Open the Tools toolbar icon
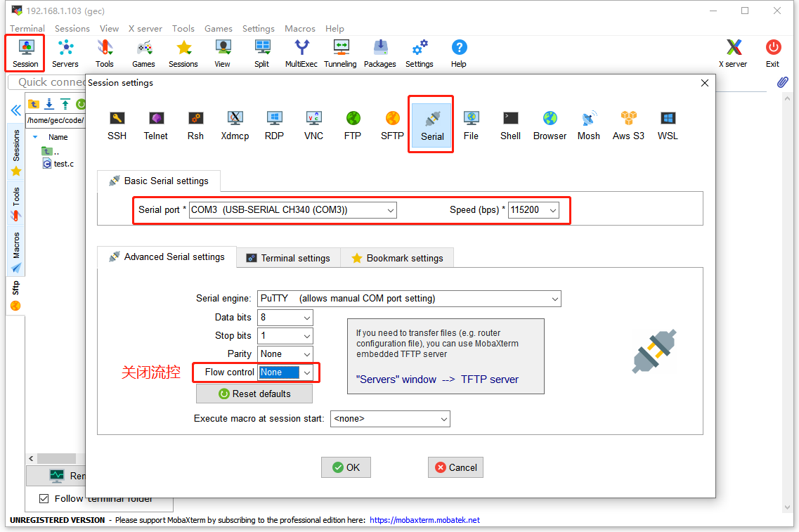 point(105,53)
